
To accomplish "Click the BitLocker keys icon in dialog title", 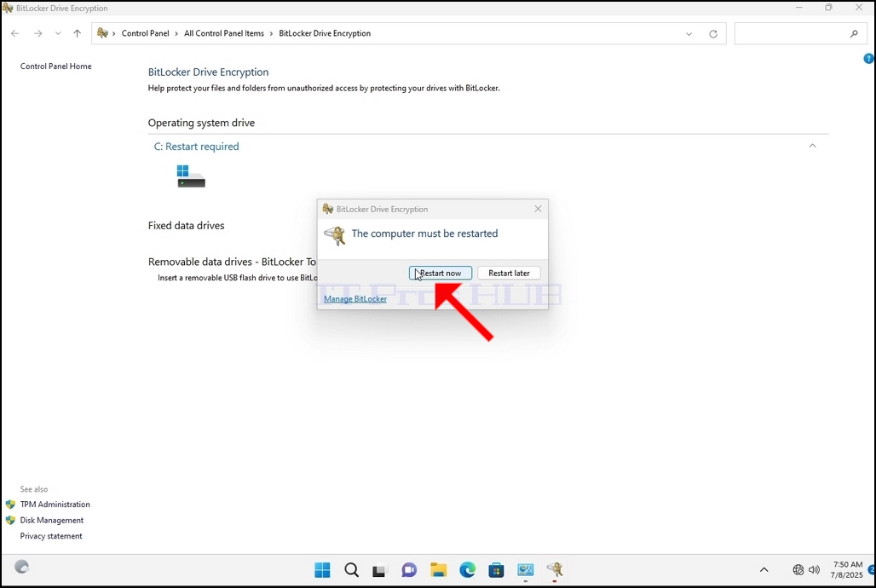I will click(328, 209).
